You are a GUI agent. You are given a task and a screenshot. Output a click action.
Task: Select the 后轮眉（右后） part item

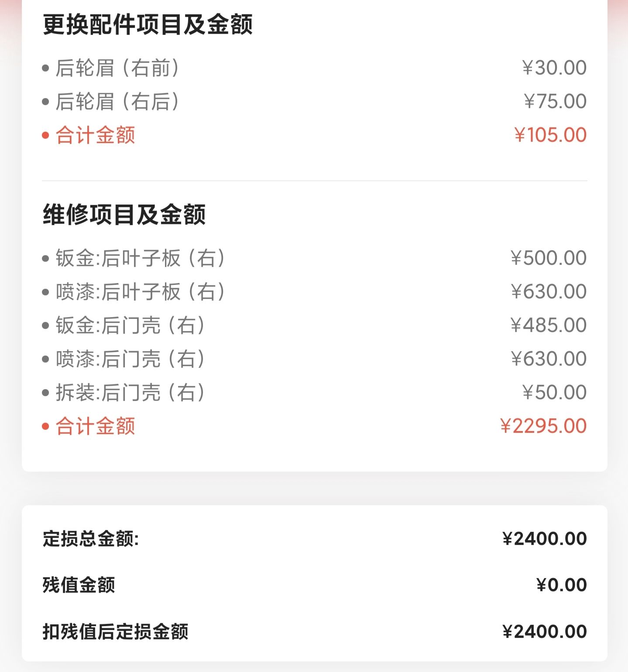117,102
